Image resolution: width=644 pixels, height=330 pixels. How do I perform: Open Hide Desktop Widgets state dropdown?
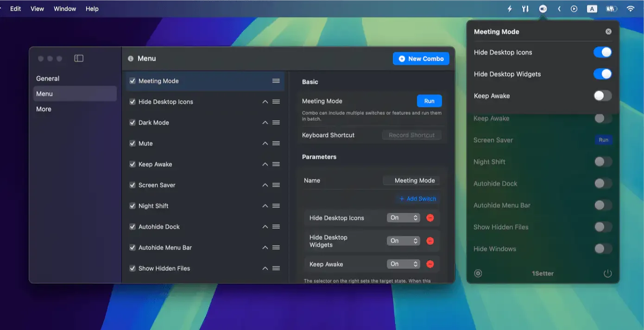point(403,241)
